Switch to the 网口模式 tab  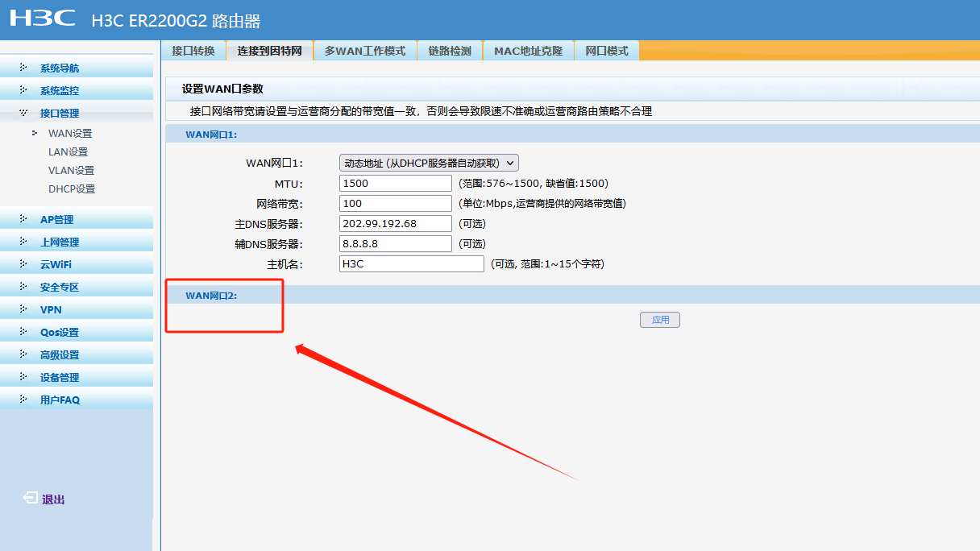(x=607, y=51)
